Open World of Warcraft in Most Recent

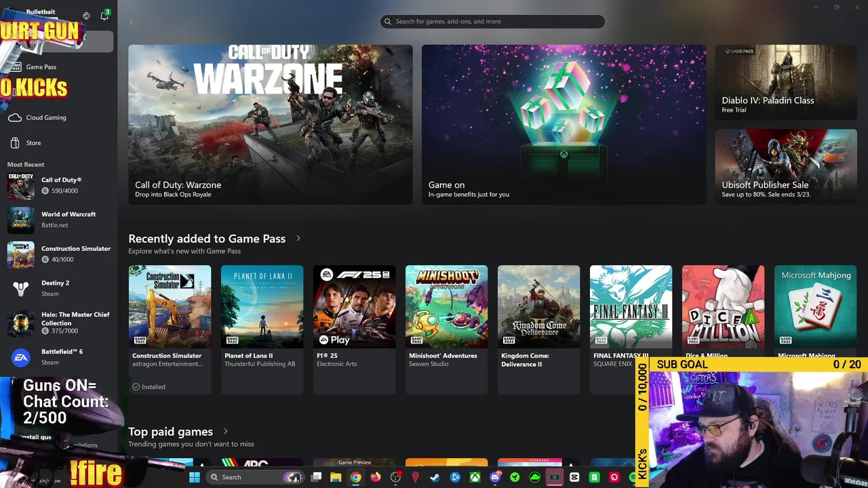(x=58, y=220)
